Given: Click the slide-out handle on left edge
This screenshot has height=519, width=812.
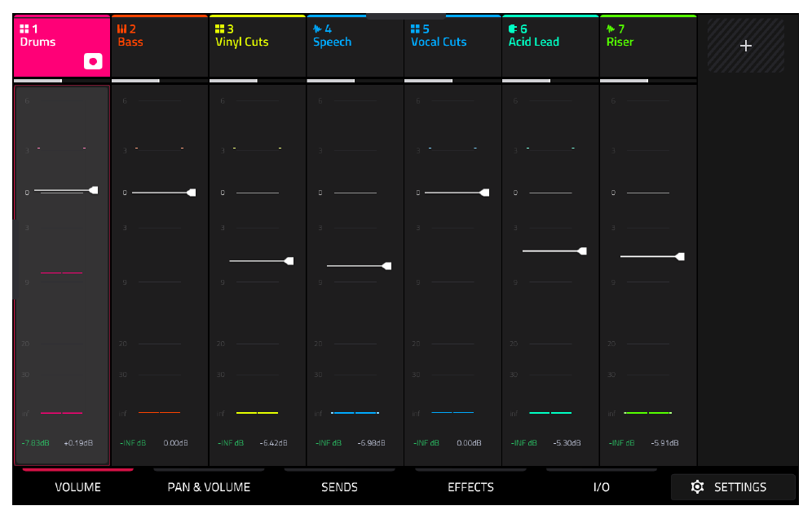Looking at the screenshot, I should 15,259.
